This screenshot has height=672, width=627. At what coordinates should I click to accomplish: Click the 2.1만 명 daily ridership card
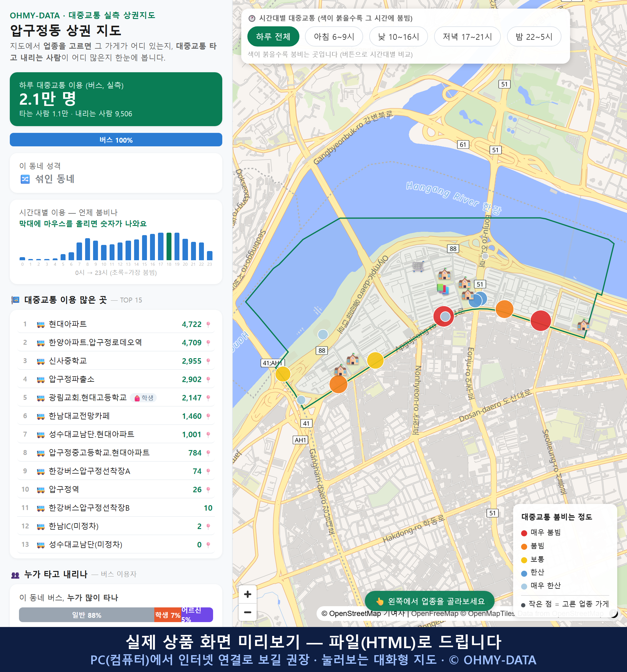(116, 99)
